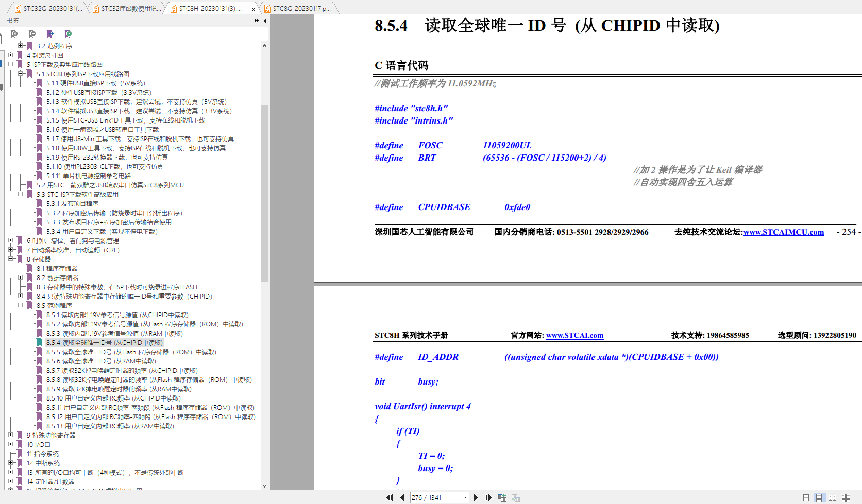The width and height of the screenshot is (862, 504).
Task: Click the bookmarks panel scrollbar thumb
Action: coord(264,194)
